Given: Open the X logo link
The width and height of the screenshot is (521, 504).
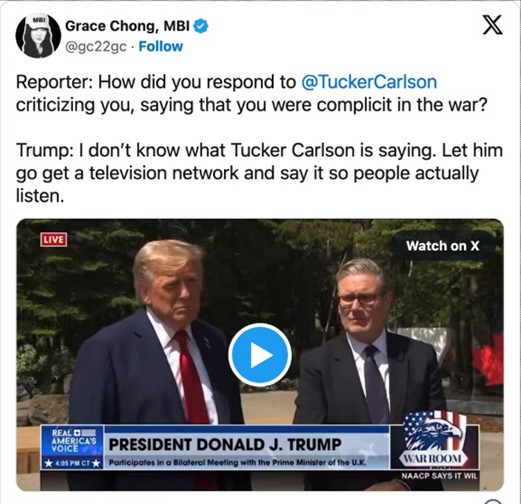Looking at the screenshot, I should click(x=493, y=25).
